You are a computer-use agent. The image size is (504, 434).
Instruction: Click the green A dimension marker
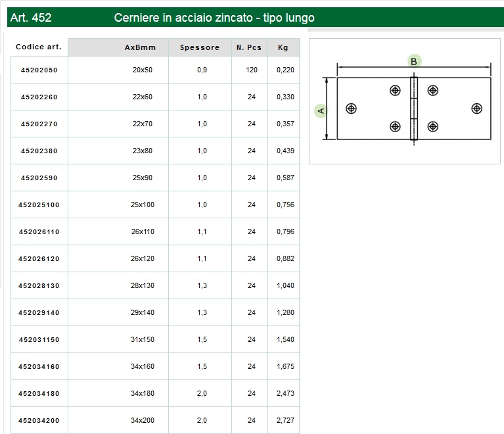tap(321, 110)
